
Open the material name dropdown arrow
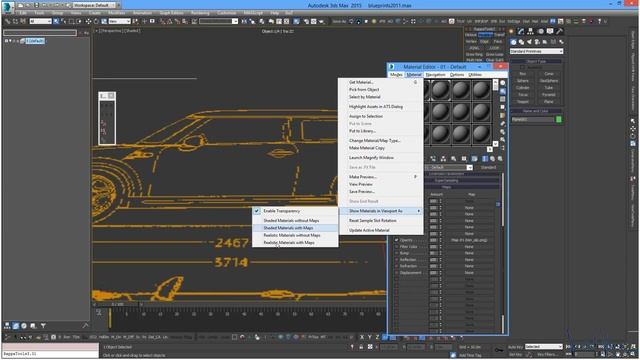tap(470, 168)
